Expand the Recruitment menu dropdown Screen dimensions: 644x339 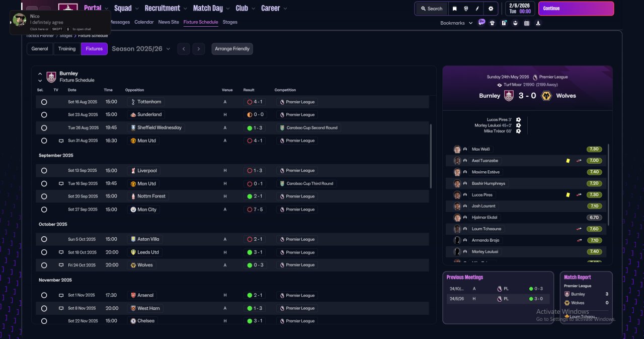(x=185, y=9)
